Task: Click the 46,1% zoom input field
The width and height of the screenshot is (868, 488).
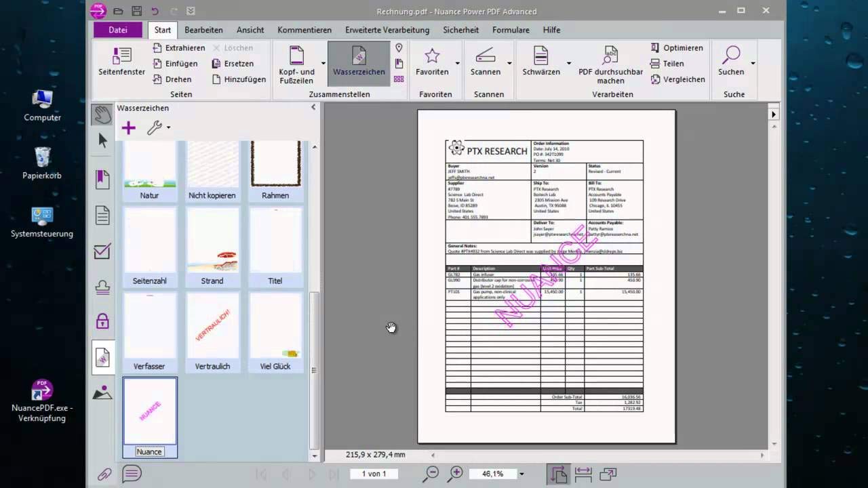Action: pos(492,474)
